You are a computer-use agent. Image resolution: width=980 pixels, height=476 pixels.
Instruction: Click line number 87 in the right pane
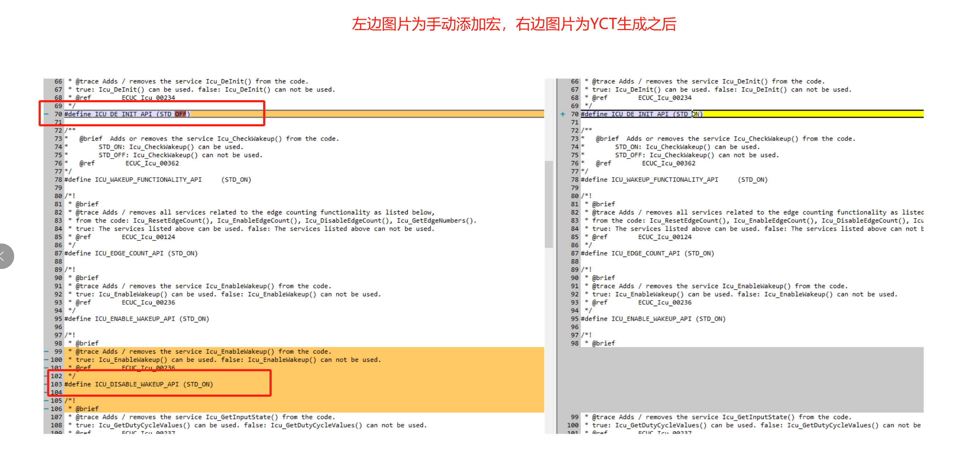point(574,253)
